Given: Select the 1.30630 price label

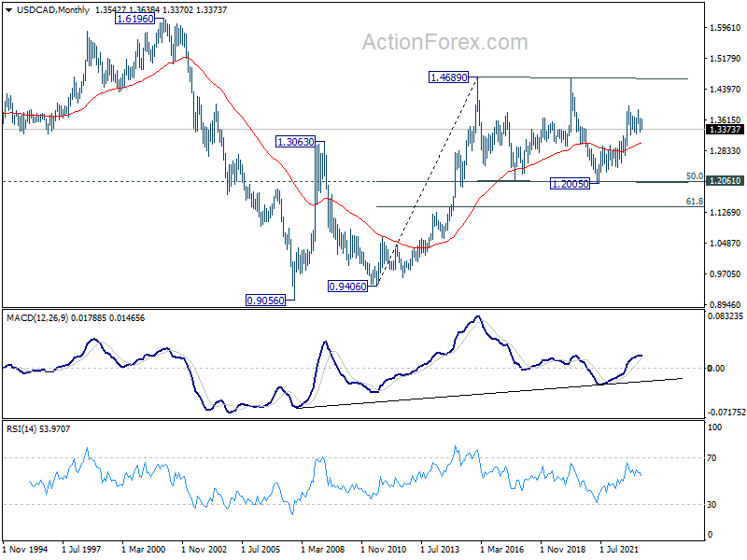Looking at the screenshot, I should [296, 142].
